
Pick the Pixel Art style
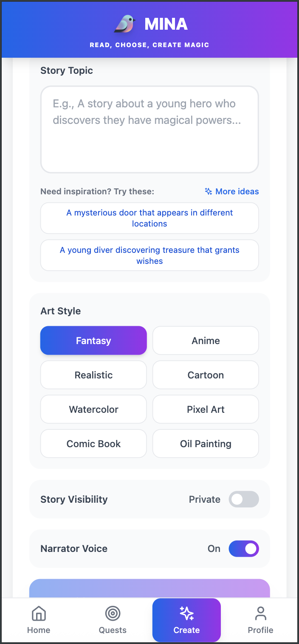206,409
